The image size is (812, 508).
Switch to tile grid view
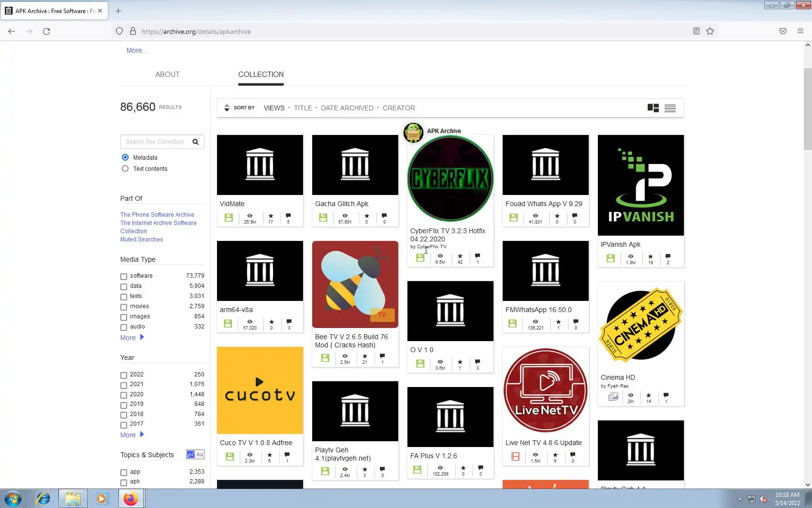[x=653, y=108]
